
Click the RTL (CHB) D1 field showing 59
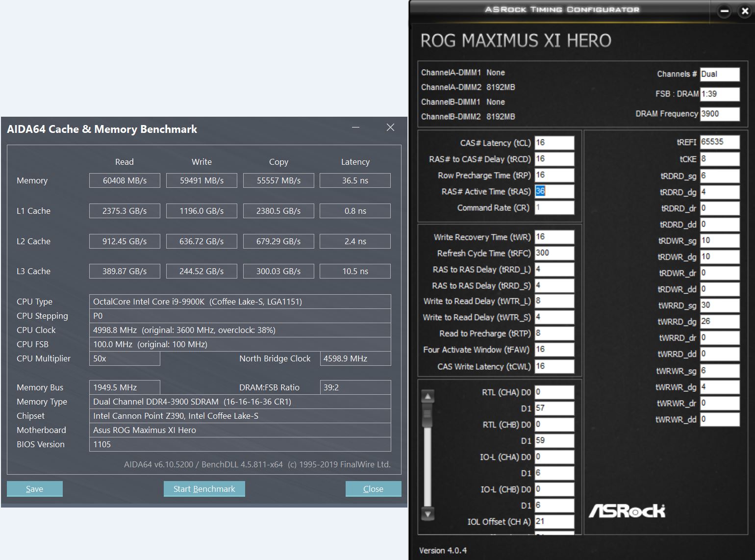point(554,441)
